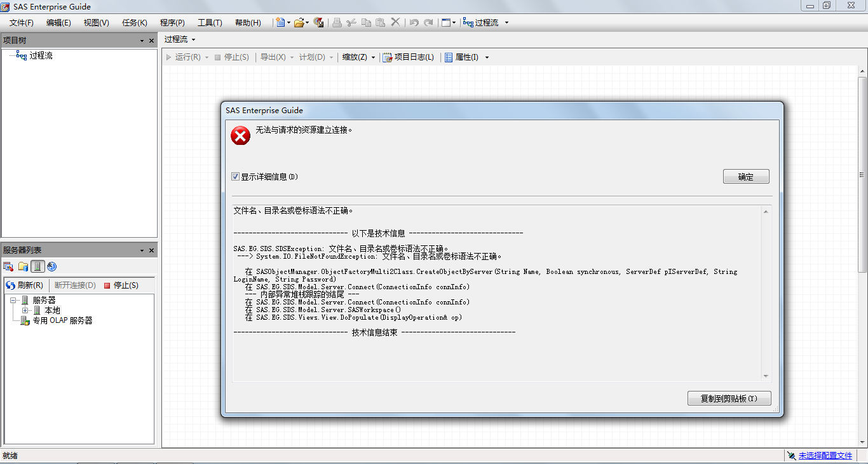This screenshot has width=868, height=464.
Task: Collapse the 服务器 tree node
Action: click(x=13, y=300)
